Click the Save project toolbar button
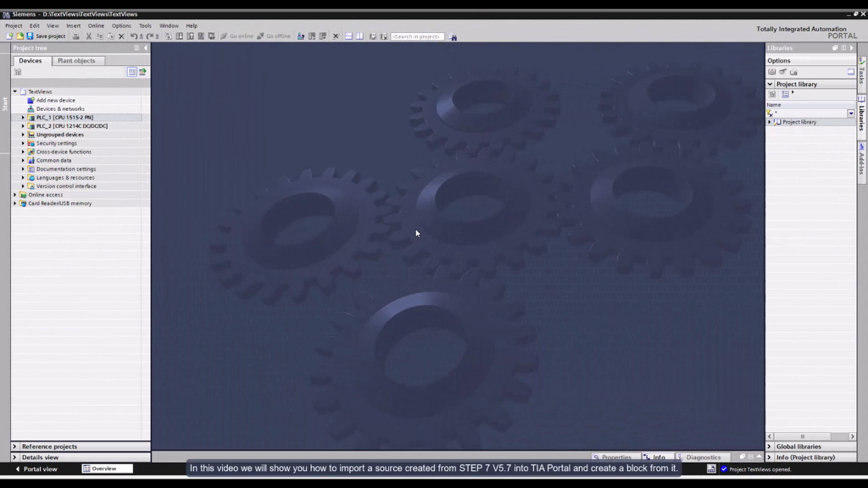The height and width of the screenshot is (488, 868). coord(46,37)
